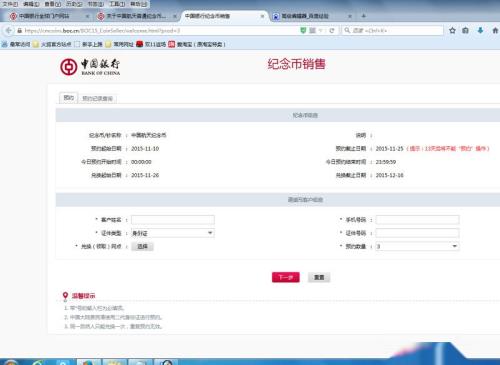Click the browser back arrow button
Viewport: 500px width, 365px height.
pyautogui.click(x=9, y=30)
